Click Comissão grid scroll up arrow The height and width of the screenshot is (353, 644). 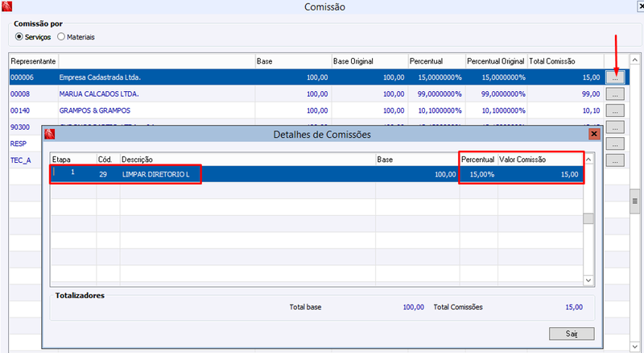635,60
